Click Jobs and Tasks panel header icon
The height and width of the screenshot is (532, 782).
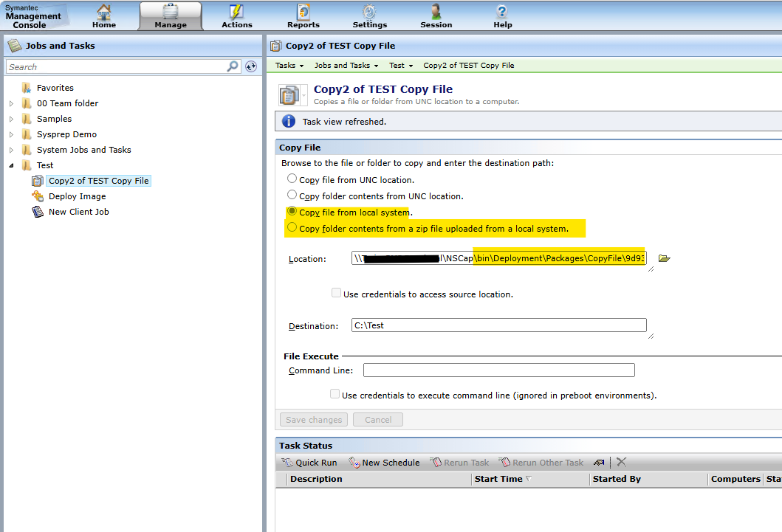(15, 45)
